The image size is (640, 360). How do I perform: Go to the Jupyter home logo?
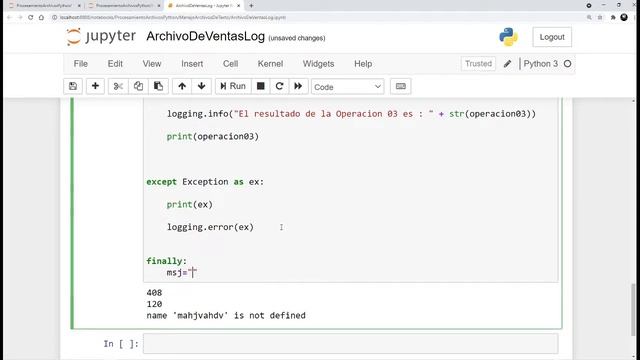101,37
